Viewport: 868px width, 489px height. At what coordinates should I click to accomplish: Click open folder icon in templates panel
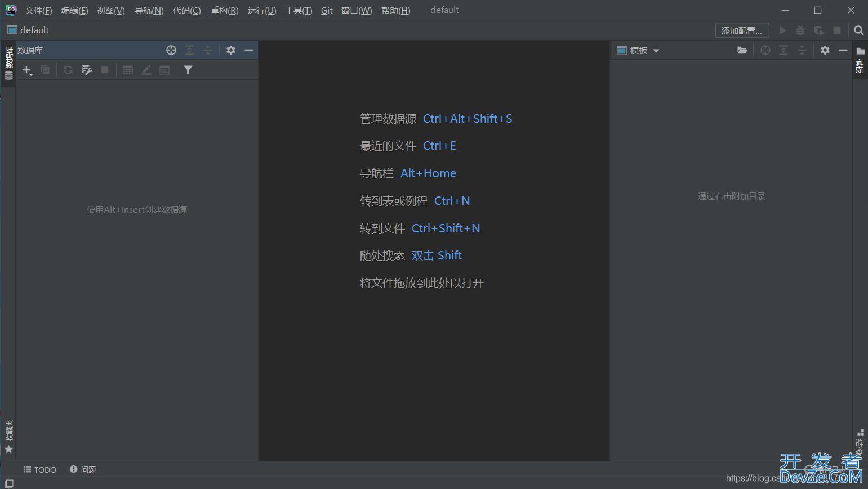pyautogui.click(x=742, y=50)
